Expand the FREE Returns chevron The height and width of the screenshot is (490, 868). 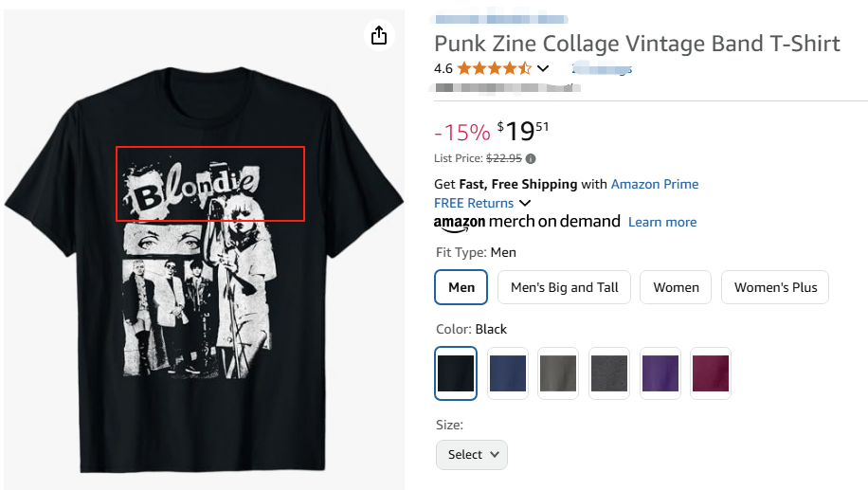525,203
